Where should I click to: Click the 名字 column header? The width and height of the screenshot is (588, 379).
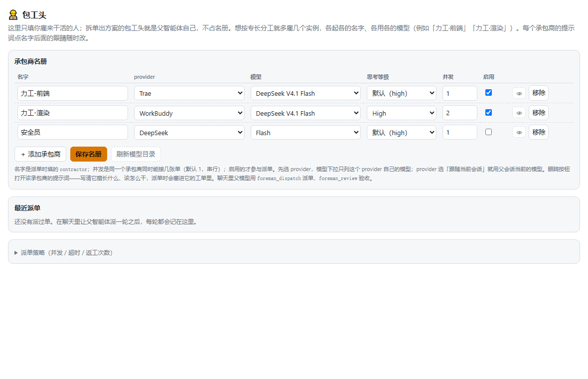coord(23,77)
